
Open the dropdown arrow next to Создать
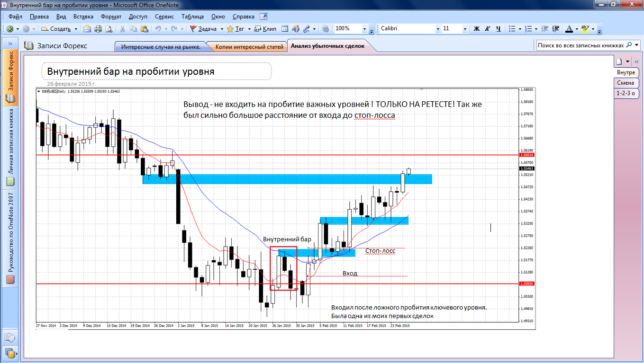[76, 29]
